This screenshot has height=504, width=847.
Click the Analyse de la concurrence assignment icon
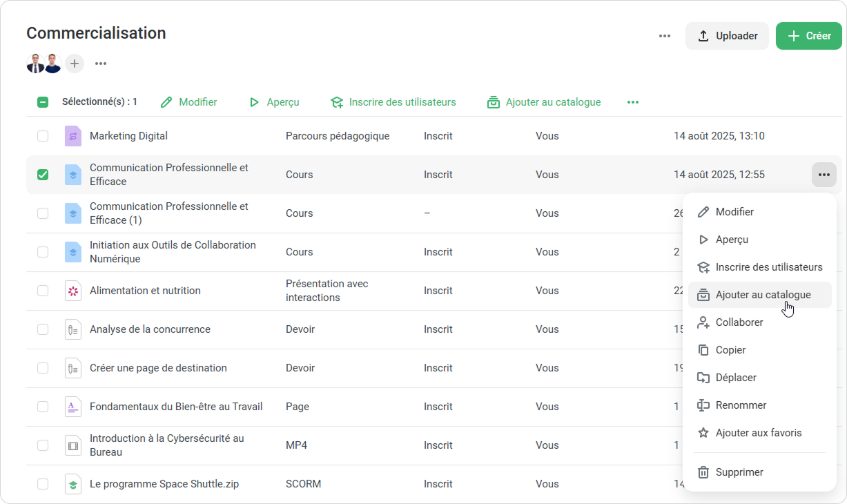point(73,329)
